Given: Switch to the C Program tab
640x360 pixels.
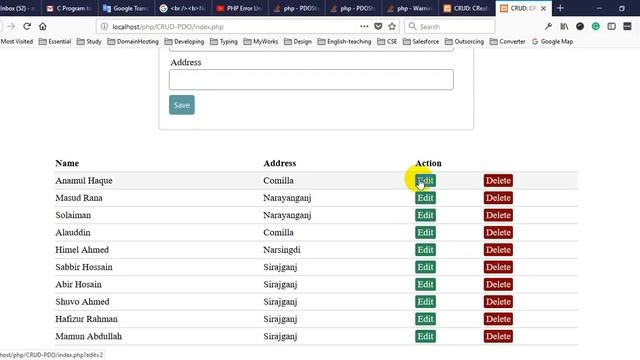Looking at the screenshot, I should point(69,8).
